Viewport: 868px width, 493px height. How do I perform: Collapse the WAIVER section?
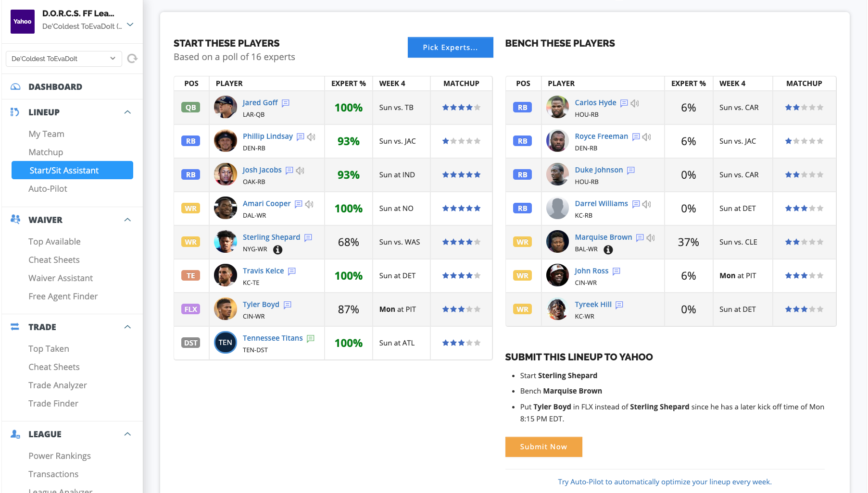pos(127,220)
